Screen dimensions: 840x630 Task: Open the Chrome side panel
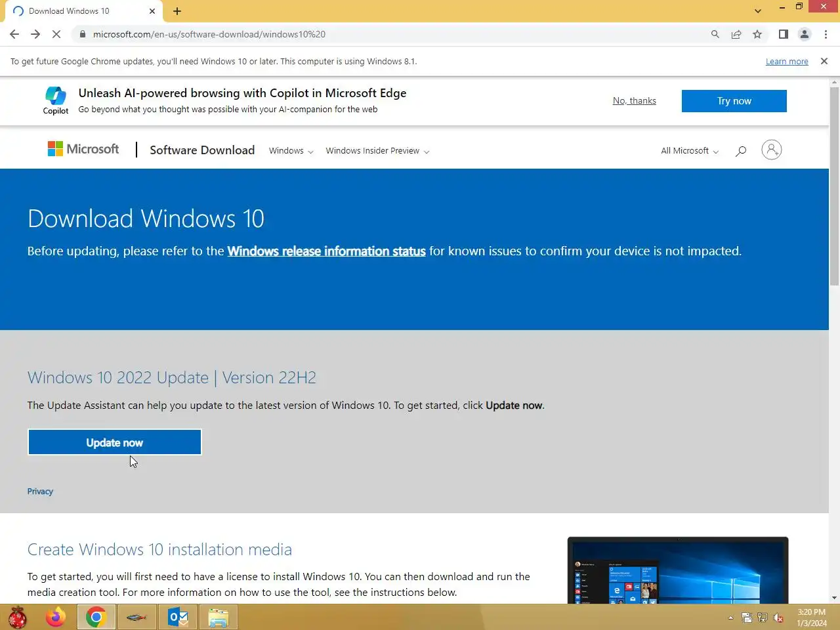coord(784,34)
